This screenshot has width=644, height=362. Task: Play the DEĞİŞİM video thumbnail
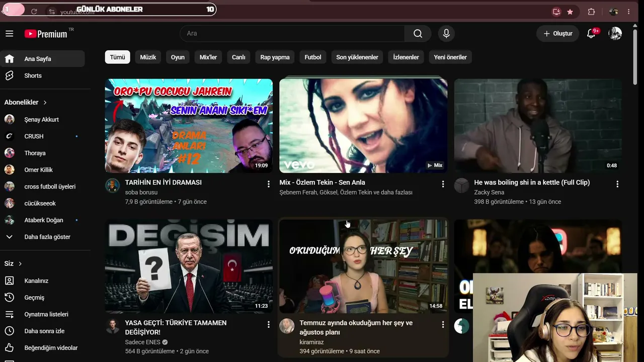click(189, 266)
